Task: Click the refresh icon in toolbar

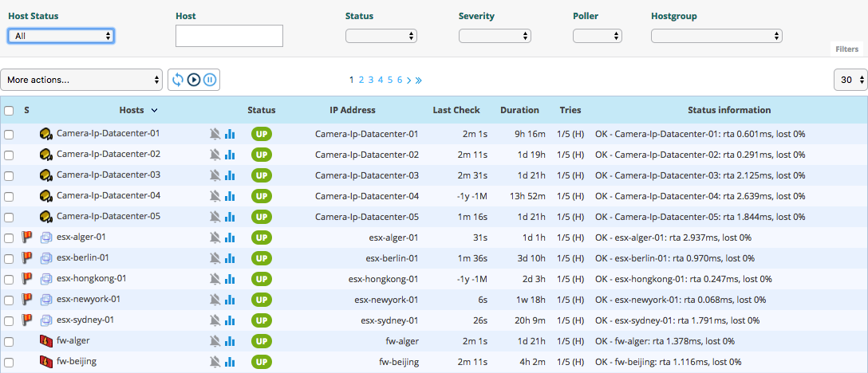Action: pyautogui.click(x=178, y=80)
